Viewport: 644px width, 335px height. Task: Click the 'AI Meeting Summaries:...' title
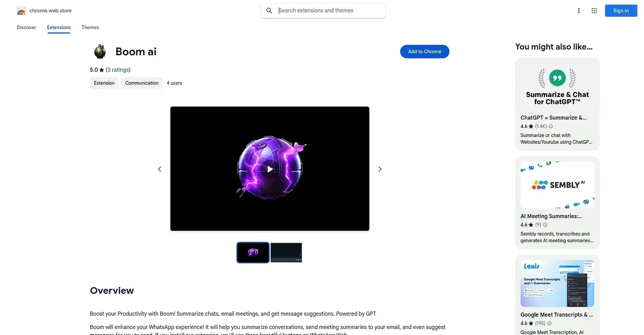pyautogui.click(x=551, y=216)
